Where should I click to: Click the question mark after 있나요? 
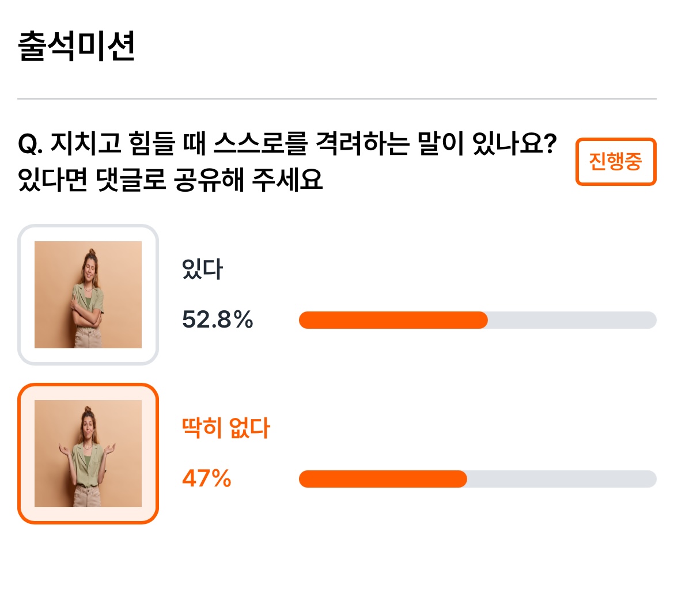[x=550, y=143]
